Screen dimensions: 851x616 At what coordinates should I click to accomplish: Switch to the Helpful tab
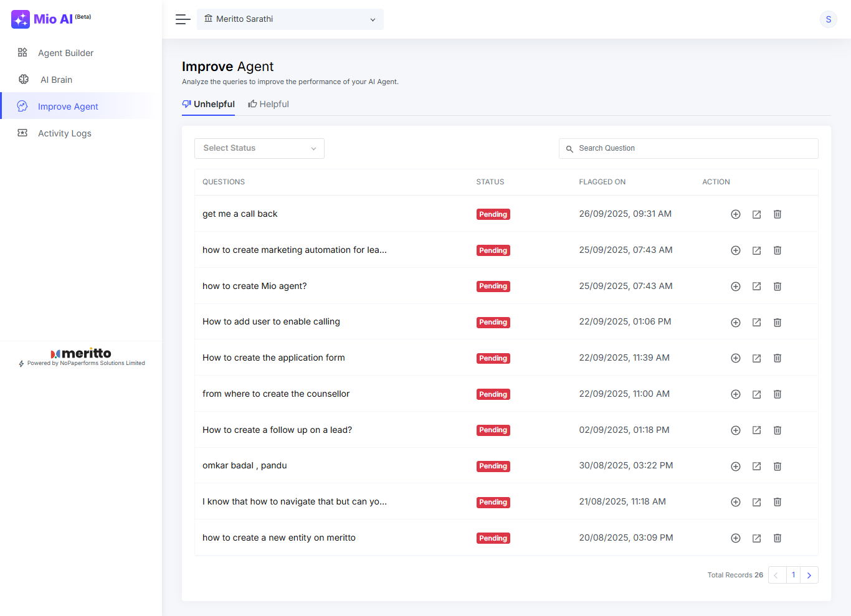click(269, 104)
